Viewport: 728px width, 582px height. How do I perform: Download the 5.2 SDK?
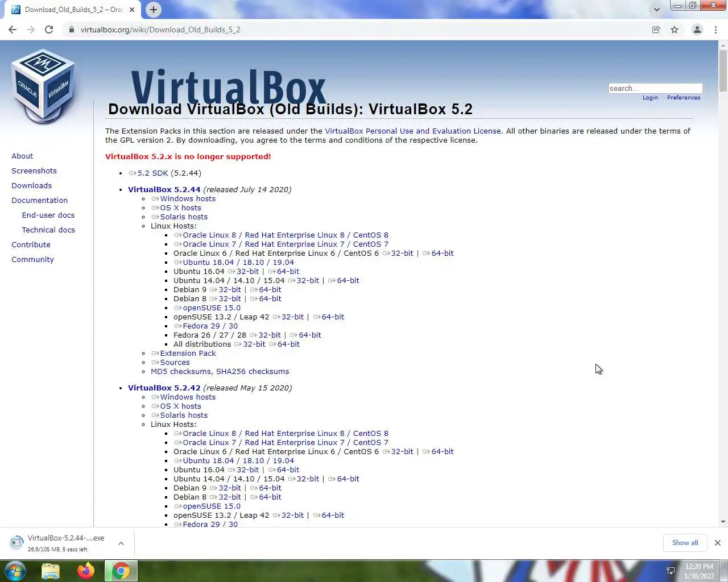(148, 173)
